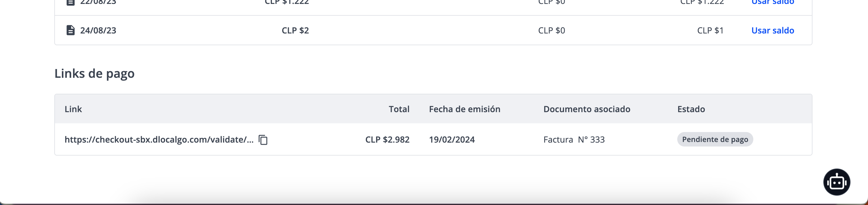Select the Factura N° 333 document cell

pyautogui.click(x=574, y=140)
